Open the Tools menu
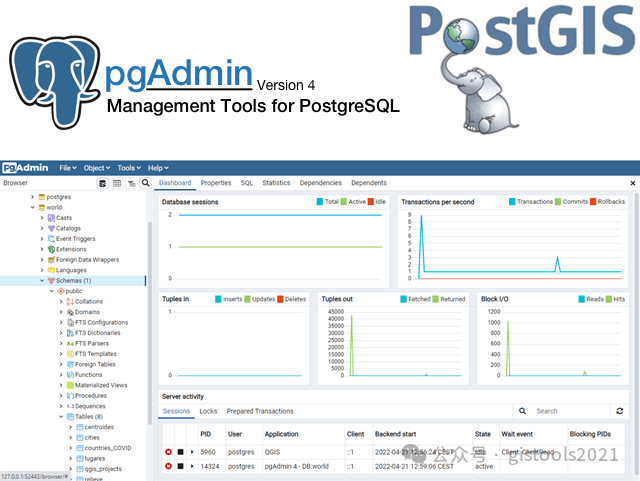This screenshot has width=640, height=481. click(129, 168)
